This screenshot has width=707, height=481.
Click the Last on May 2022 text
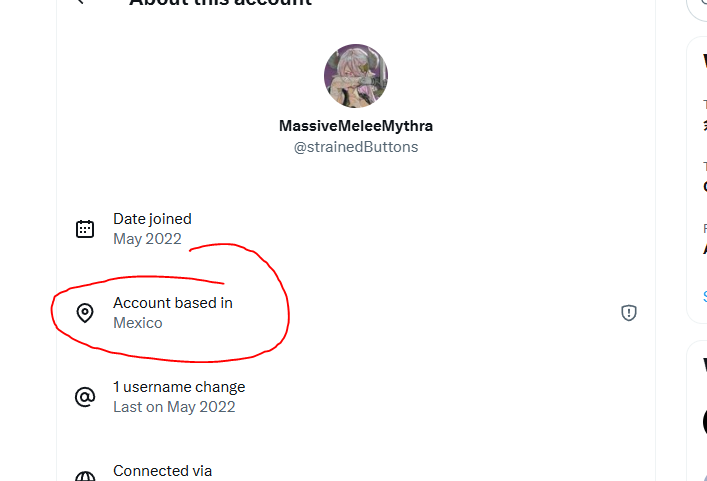174,407
